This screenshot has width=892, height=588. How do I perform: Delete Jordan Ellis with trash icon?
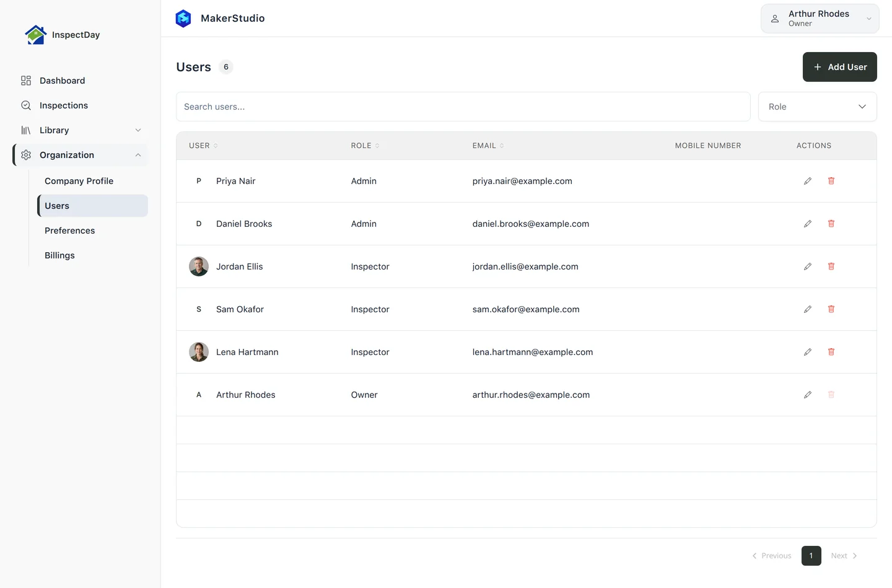tap(831, 266)
